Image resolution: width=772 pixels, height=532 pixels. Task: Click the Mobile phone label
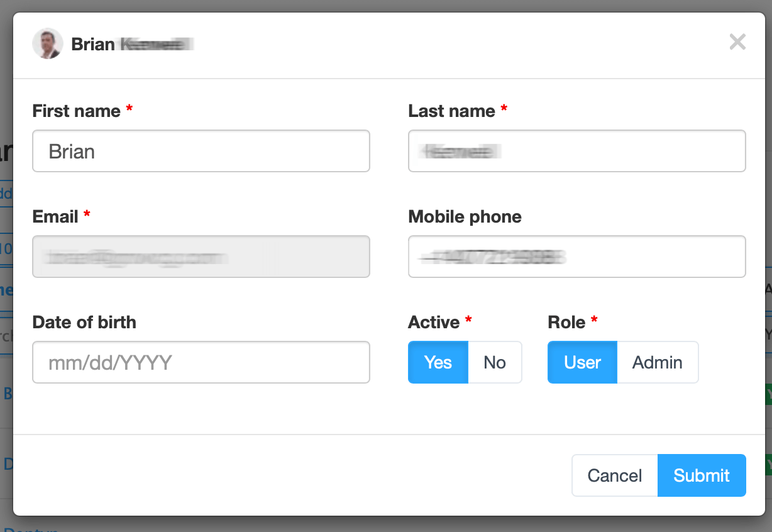465,216
